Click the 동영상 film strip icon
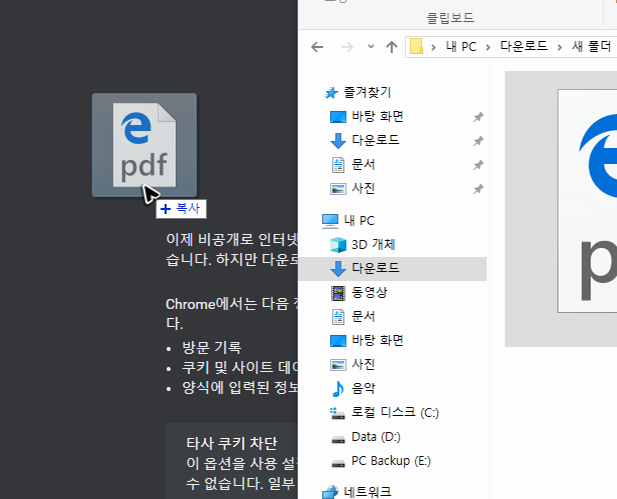Image resolution: width=617 pixels, height=499 pixels. [x=338, y=293]
